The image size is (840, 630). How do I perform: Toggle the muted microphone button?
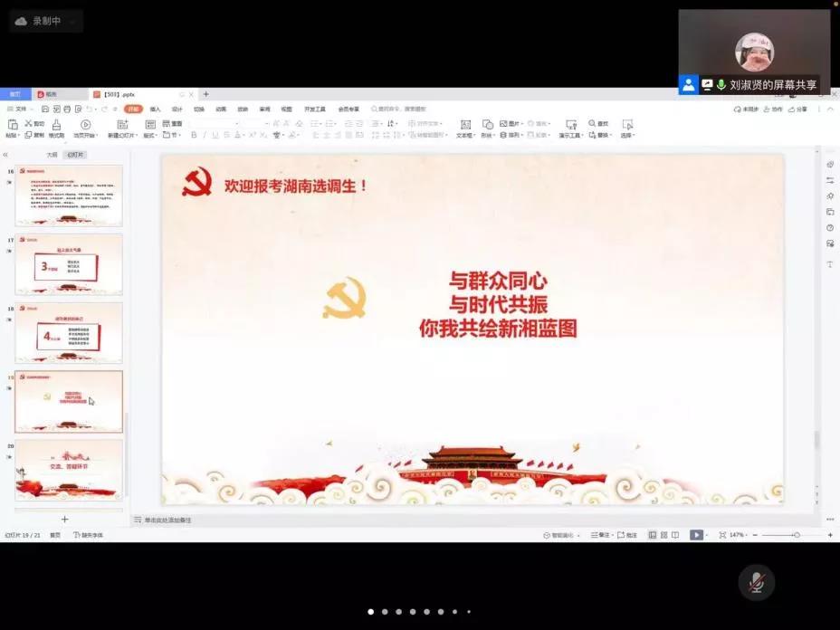756,582
